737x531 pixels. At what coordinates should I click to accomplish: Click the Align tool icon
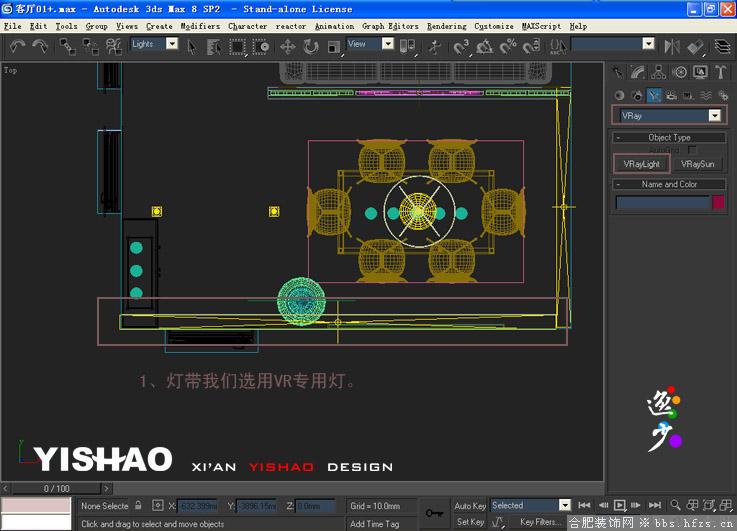695,47
